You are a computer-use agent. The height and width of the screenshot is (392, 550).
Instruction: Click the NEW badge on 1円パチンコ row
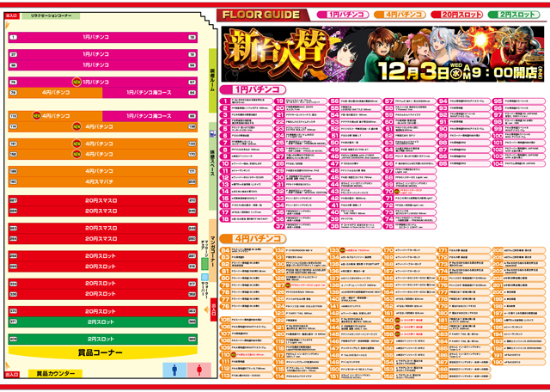77,82
